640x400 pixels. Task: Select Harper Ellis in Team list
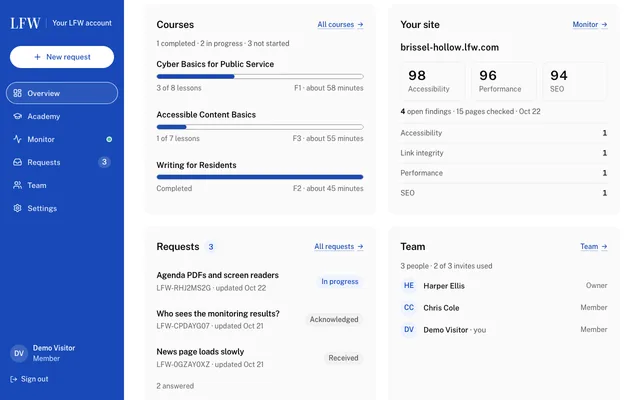point(504,286)
